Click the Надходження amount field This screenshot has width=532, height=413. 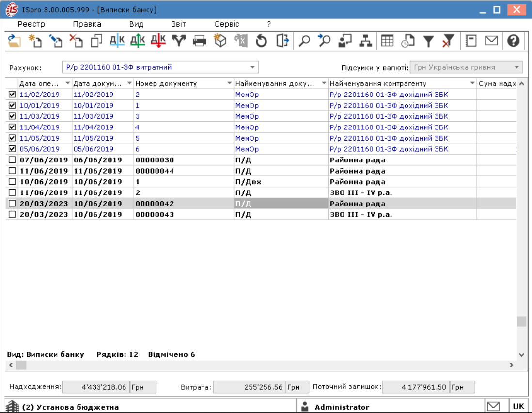click(96, 387)
